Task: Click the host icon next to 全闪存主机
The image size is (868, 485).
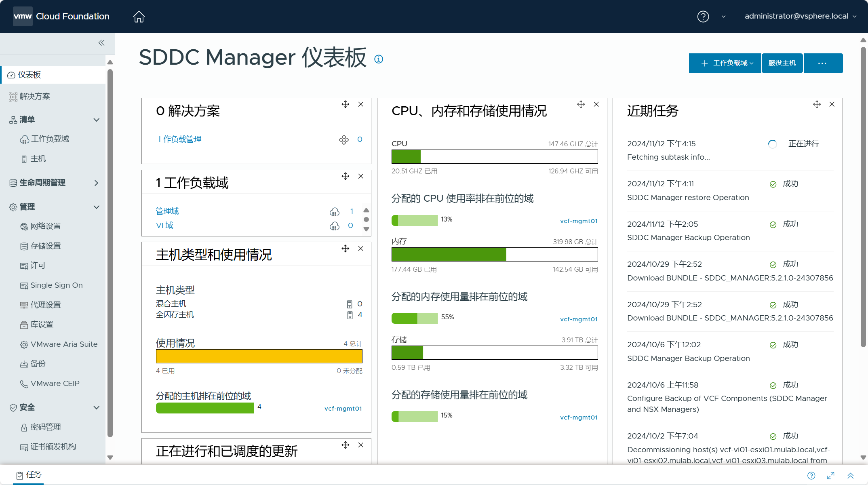Action: pos(350,315)
